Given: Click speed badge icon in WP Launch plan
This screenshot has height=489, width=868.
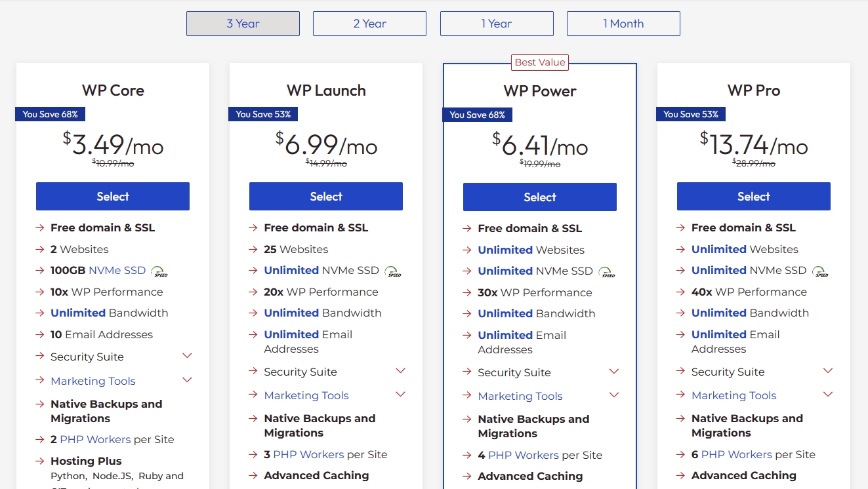Looking at the screenshot, I should click(392, 271).
